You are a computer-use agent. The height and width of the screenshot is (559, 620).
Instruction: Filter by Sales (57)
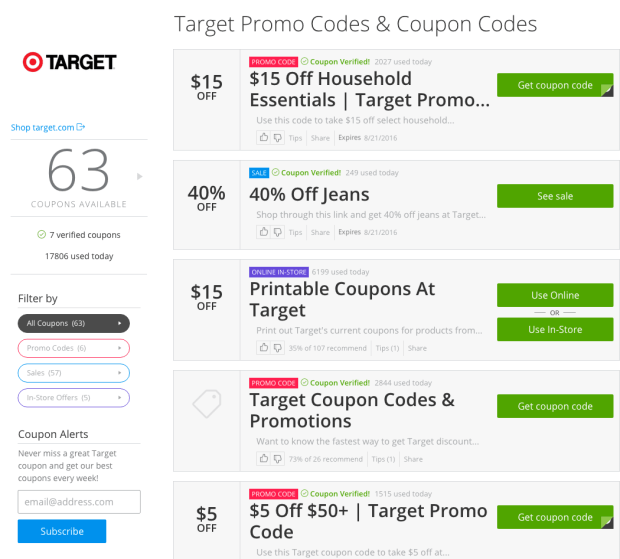click(x=73, y=373)
